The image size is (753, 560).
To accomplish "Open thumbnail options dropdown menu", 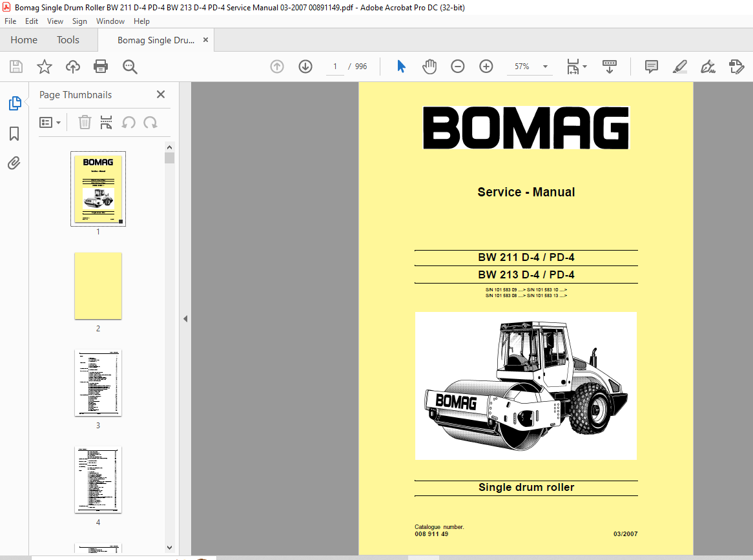I will [50, 123].
